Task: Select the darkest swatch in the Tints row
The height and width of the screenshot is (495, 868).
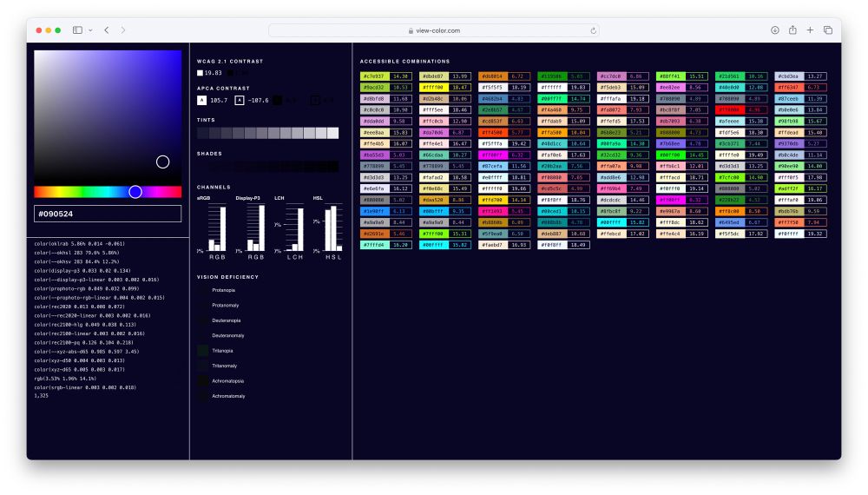Action: click(202, 133)
